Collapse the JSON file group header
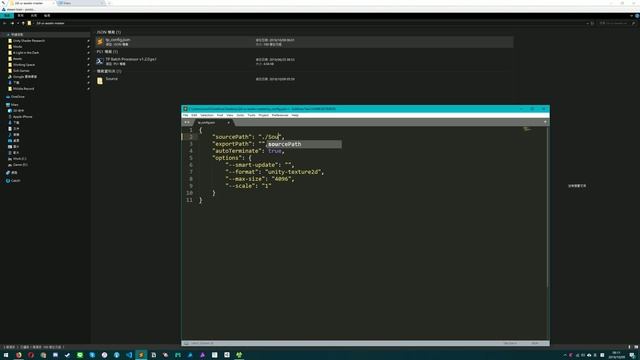This screenshot has width=640, height=360. click(109, 32)
